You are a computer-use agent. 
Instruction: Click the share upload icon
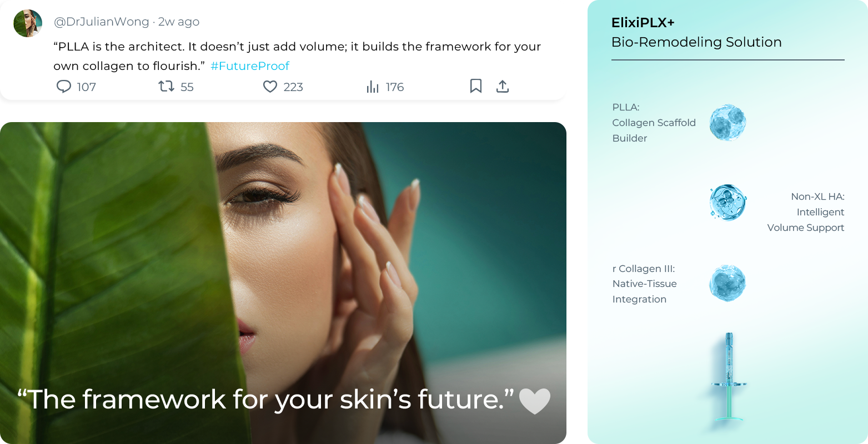(x=503, y=86)
